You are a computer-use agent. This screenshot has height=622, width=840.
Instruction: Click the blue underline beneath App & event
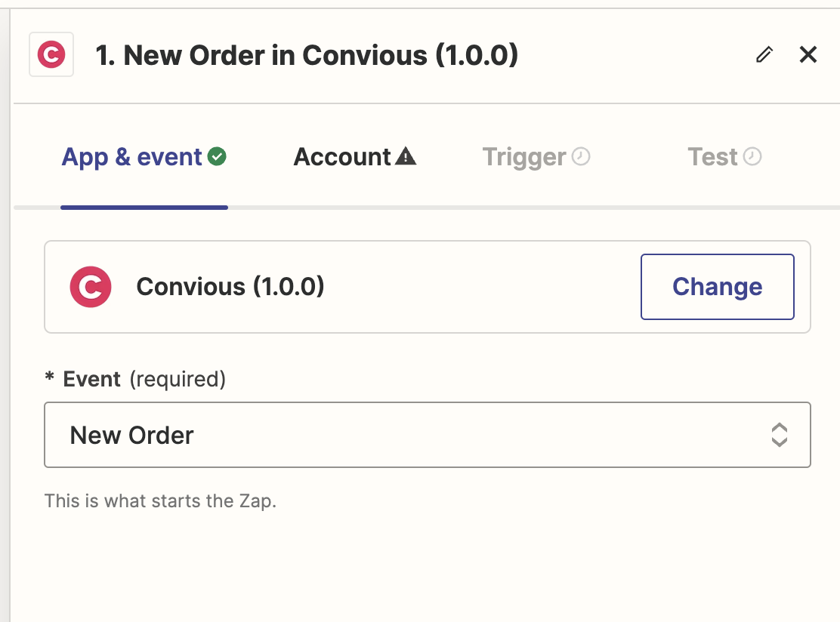[x=144, y=207]
